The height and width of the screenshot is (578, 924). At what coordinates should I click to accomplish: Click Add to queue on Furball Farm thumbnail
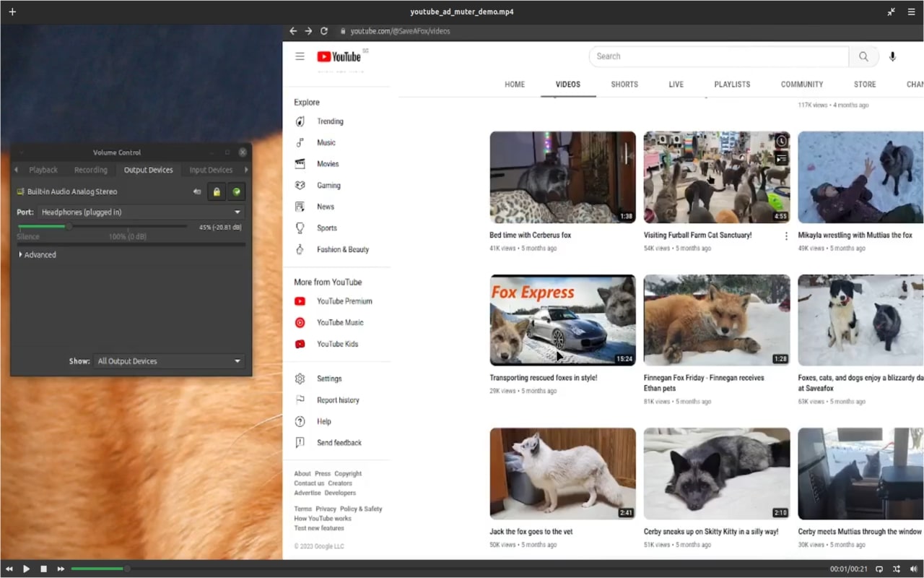[x=781, y=159]
